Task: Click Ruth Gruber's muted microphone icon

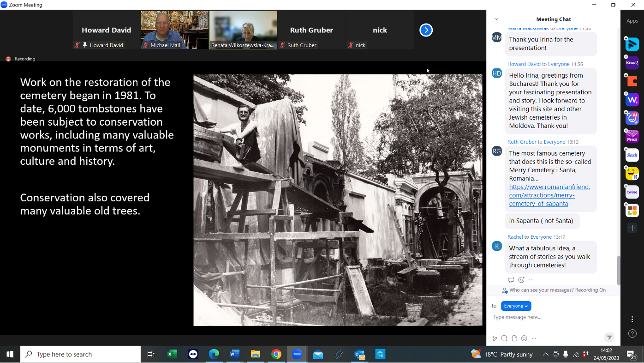Action: (282, 45)
